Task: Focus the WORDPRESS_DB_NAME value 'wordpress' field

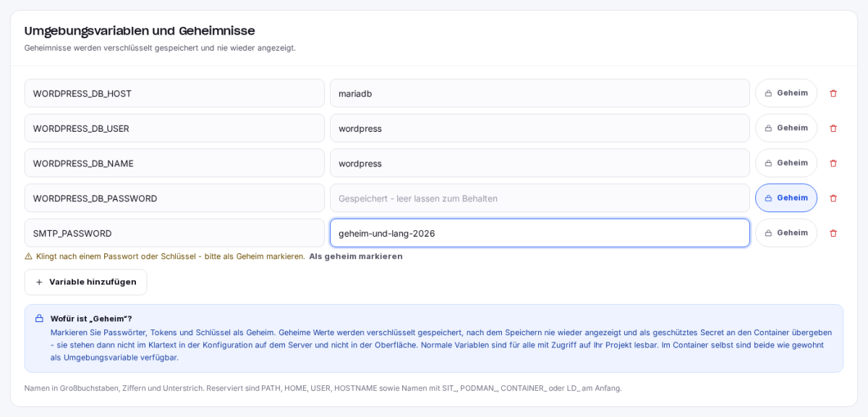Action: [540, 163]
